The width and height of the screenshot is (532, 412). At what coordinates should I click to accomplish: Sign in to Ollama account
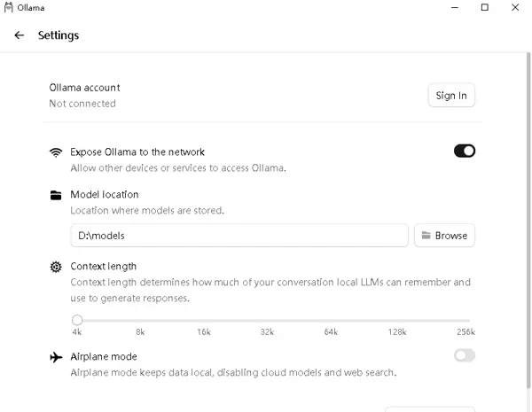pos(450,96)
